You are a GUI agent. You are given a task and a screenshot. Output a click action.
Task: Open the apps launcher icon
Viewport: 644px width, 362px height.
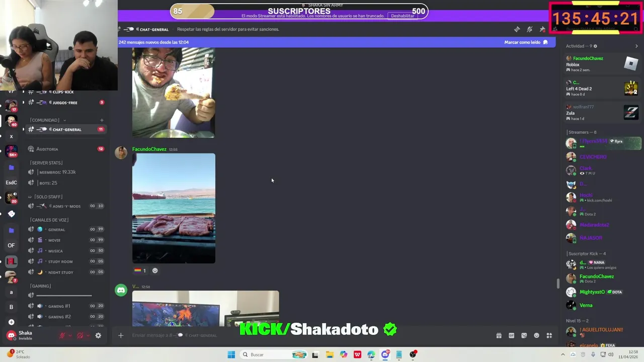[x=549, y=335]
